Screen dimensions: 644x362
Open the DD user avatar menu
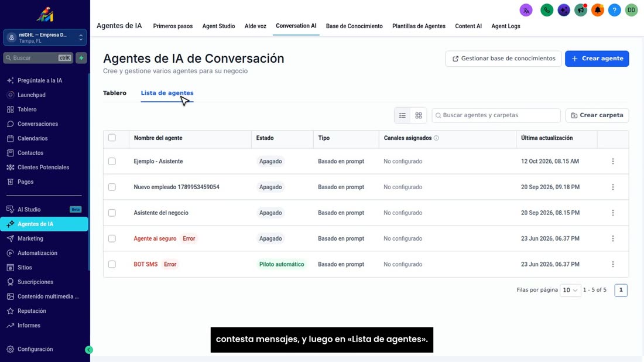click(631, 11)
